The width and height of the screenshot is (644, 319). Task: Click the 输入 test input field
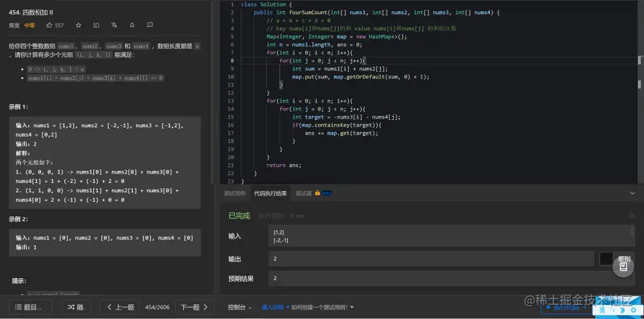pos(451,236)
